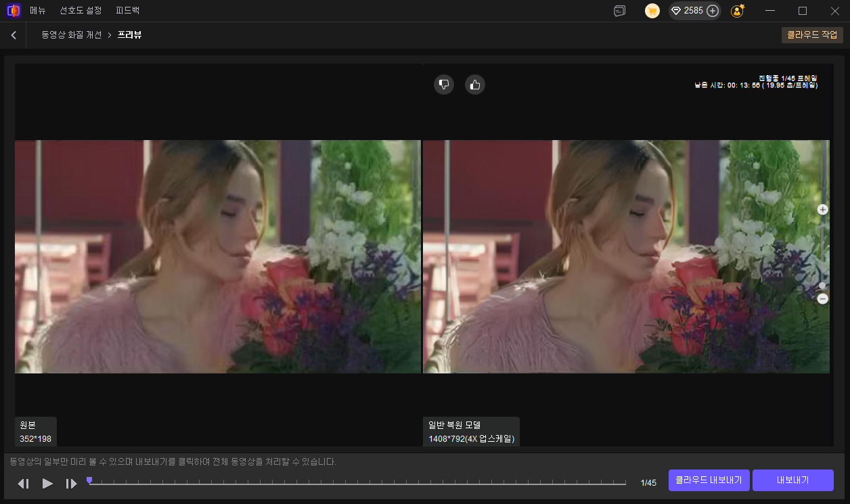This screenshot has height=504, width=850.
Task: Minimize the application window
Action: click(x=769, y=11)
